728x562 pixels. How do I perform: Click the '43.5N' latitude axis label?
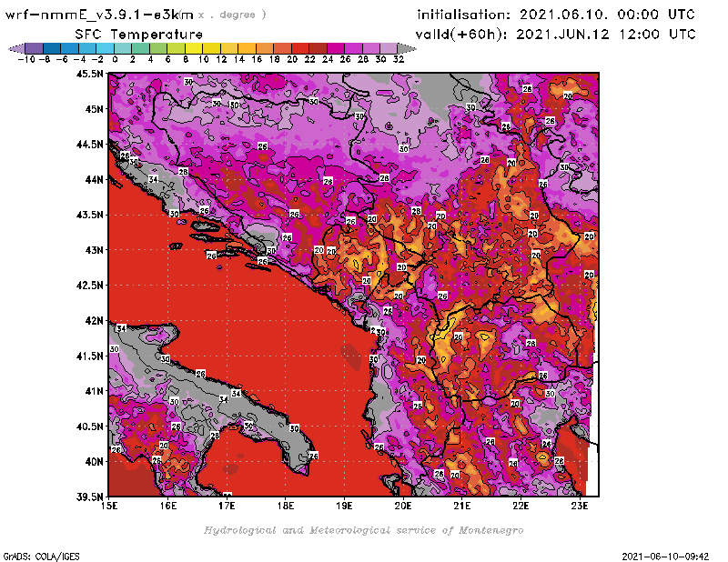coord(89,215)
